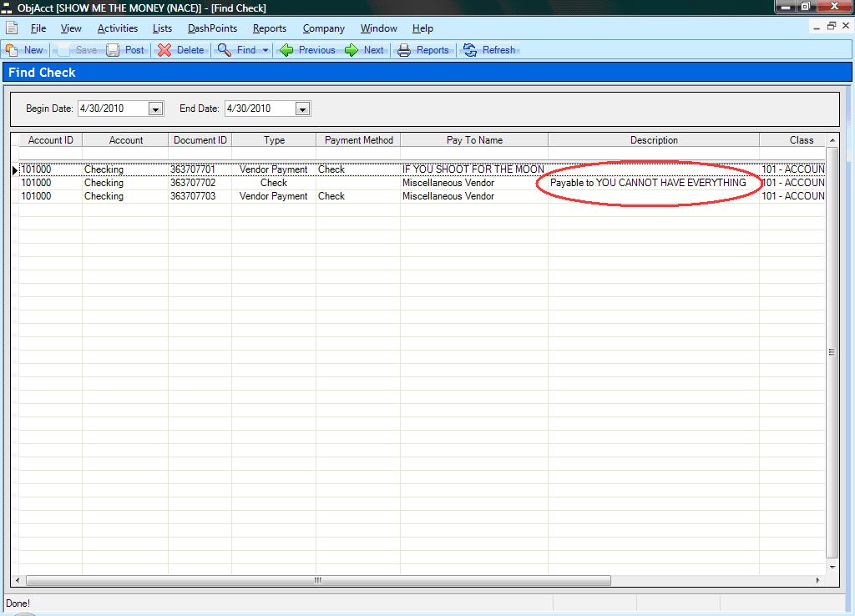Go to Previous record with green arrow
Viewport: 855px width, 616px height.
(x=286, y=50)
